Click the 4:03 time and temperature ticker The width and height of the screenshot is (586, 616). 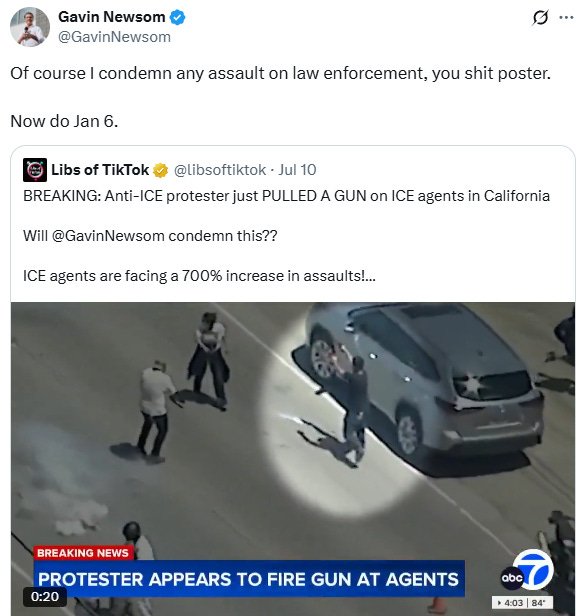(522, 603)
